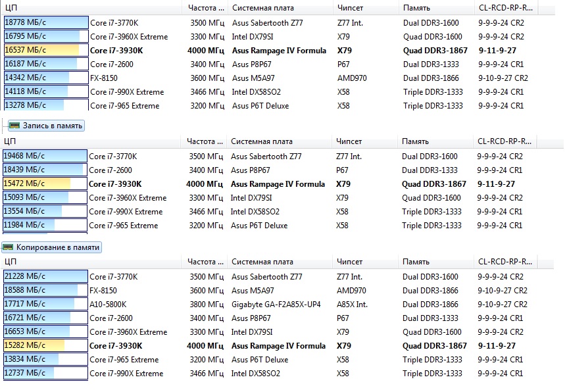Click Quad DDR3-1867 in the 15472 МБ/с row
Screen dimensions: 565x392
434,184
